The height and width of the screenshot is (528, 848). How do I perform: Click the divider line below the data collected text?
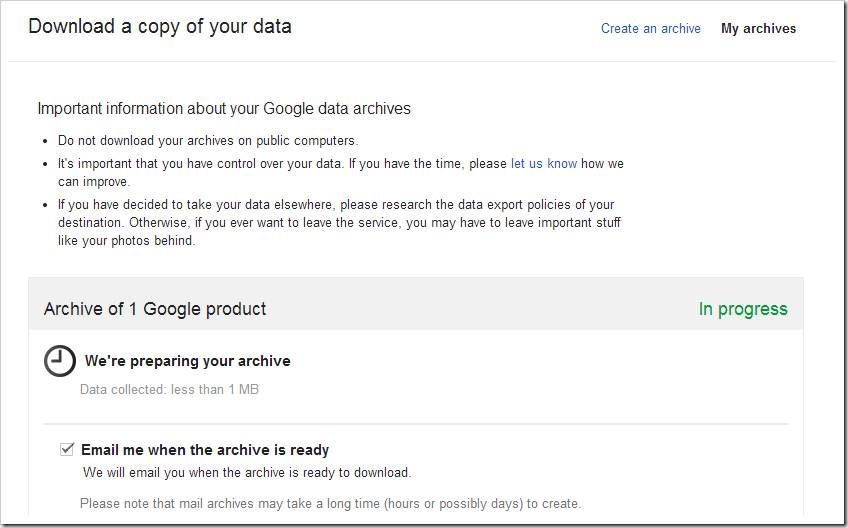click(x=416, y=424)
